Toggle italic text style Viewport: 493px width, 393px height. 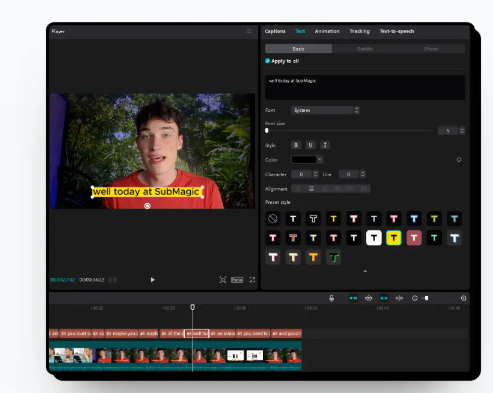(x=325, y=145)
